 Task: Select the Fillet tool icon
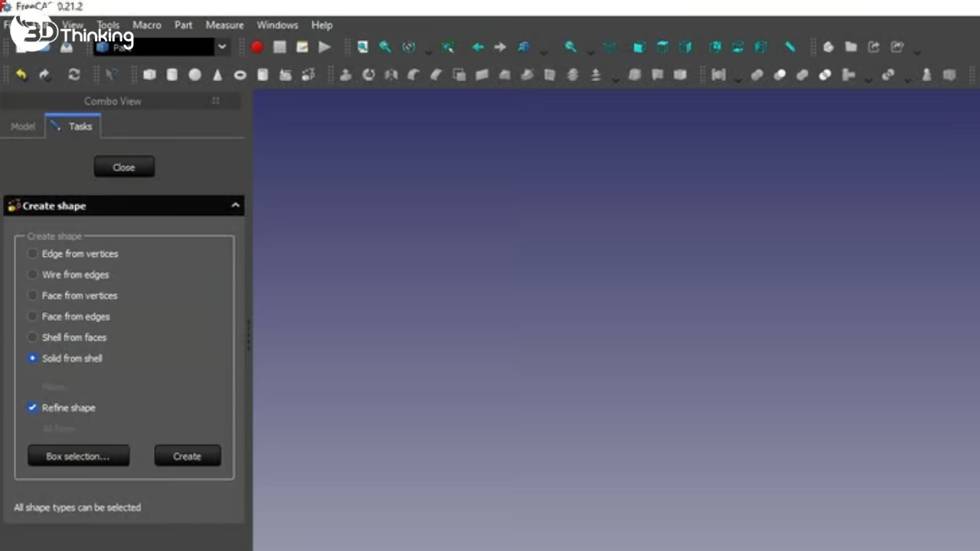(x=414, y=75)
